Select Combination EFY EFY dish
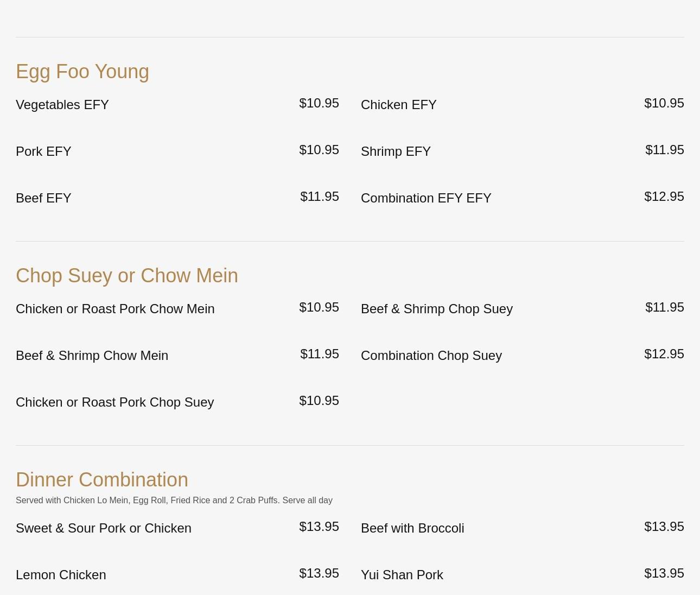Viewport: 700px width, 595px height. [x=426, y=198]
